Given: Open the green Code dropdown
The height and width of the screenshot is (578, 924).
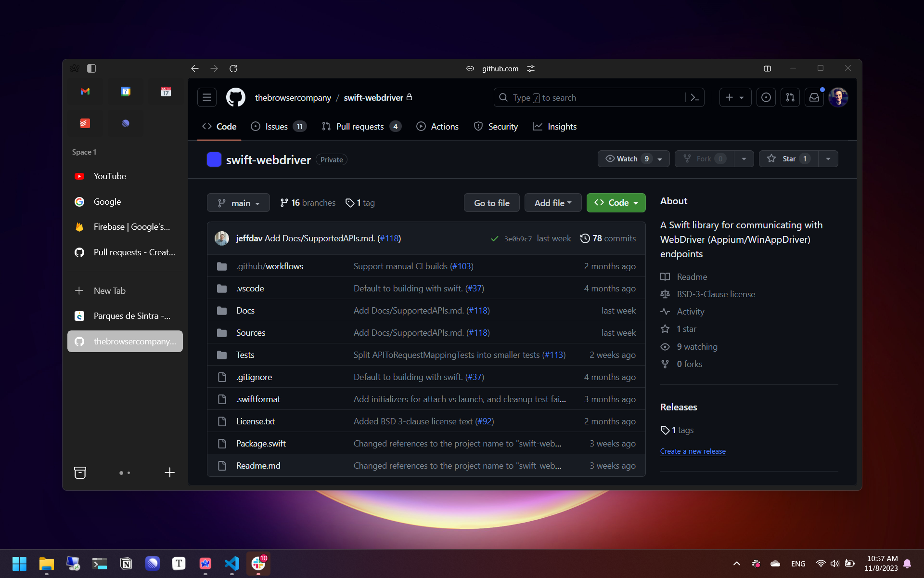Looking at the screenshot, I should (616, 203).
